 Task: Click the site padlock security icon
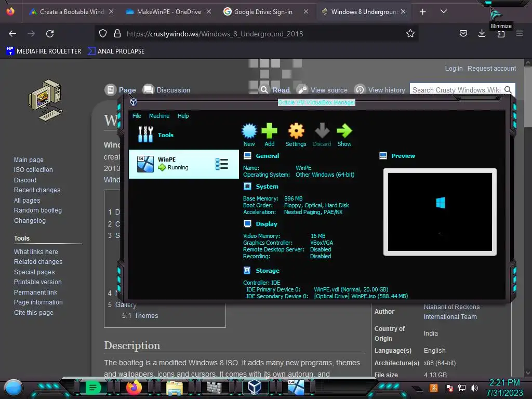(x=117, y=34)
